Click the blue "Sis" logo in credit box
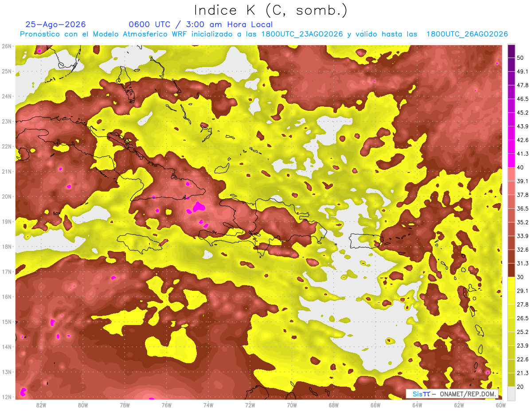This screenshot has width=532, height=411. [x=418, y=394]
